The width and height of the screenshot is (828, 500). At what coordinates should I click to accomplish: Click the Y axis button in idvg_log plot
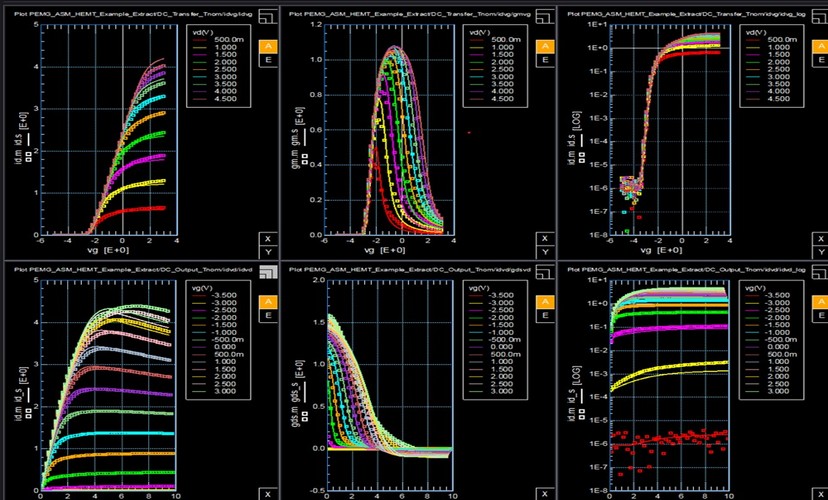pyautogui.click(x=821, y=252)
